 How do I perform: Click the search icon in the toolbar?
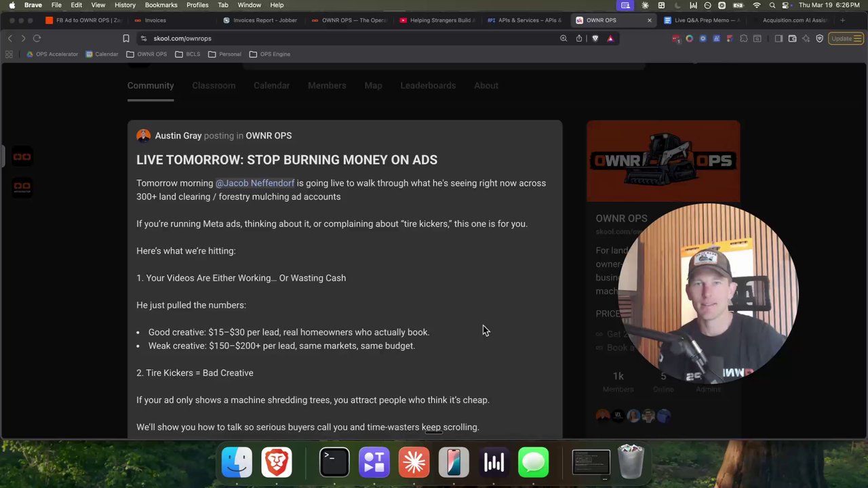coord(564,39)
